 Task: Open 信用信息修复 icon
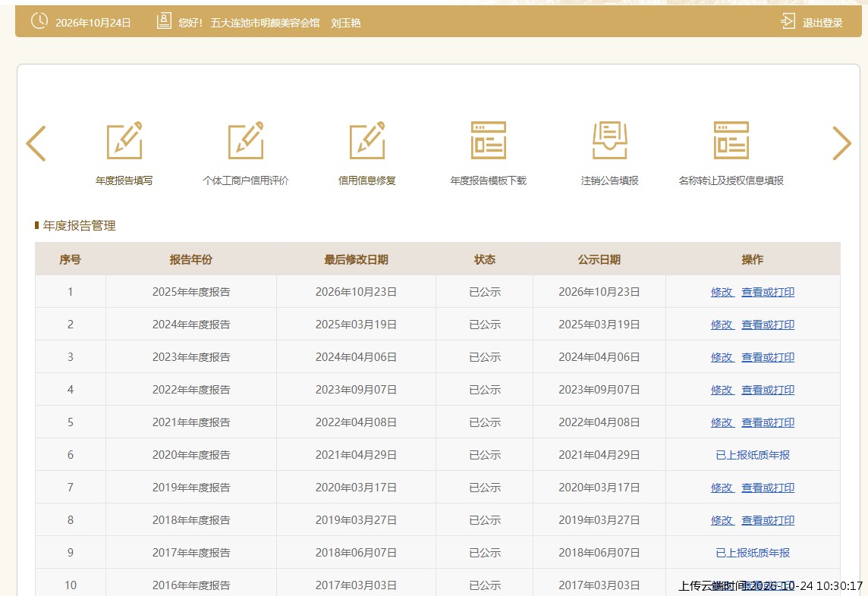coord(367,140)
